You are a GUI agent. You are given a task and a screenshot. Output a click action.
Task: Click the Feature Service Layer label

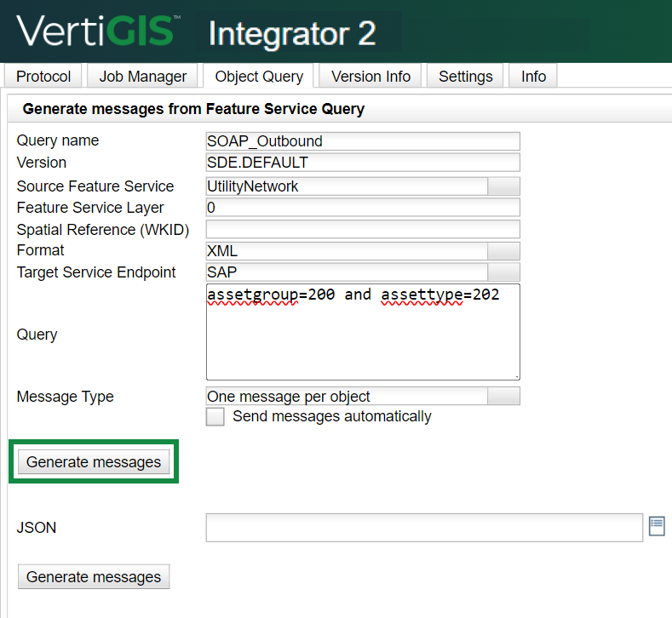pyautogui.click(x=90, y=208)
